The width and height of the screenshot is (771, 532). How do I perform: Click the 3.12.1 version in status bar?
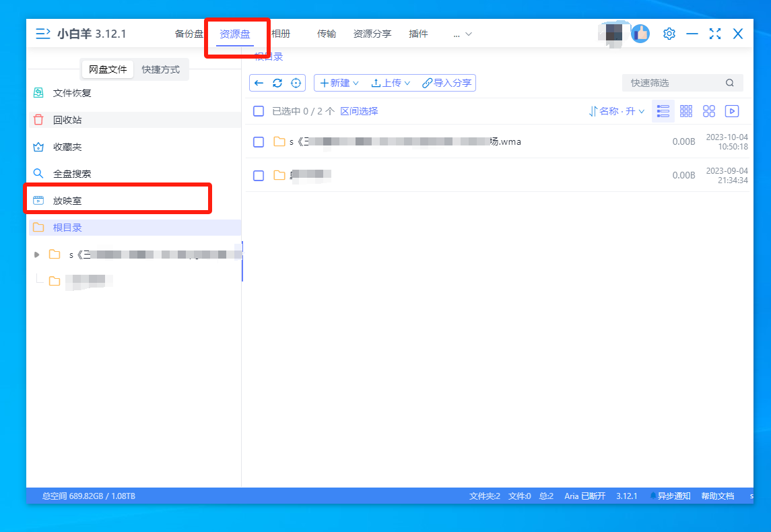pyautogui.click(x=626, y=496)
